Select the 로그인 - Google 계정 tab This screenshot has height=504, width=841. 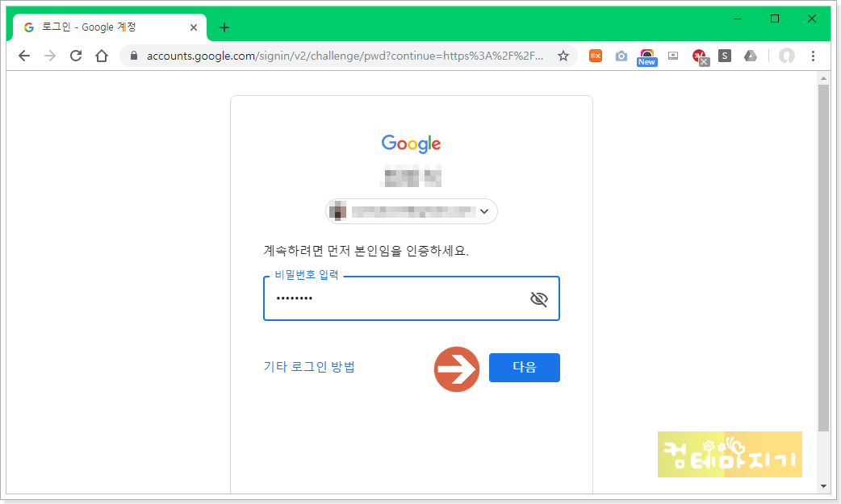(110, 27)
